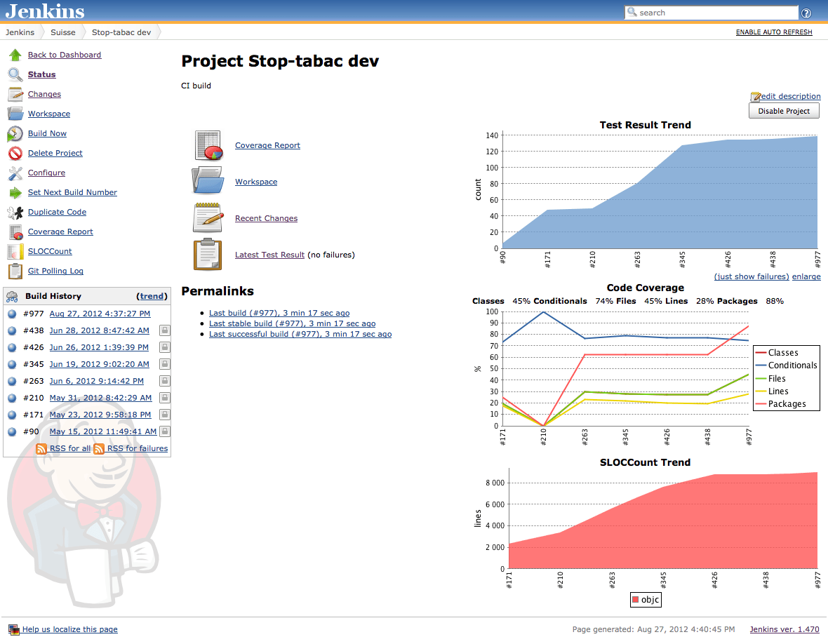Open the Suisse breadcrumb item
Image resolution: width=828 pixels, height=644 pixels.
[x=63, y=32]
